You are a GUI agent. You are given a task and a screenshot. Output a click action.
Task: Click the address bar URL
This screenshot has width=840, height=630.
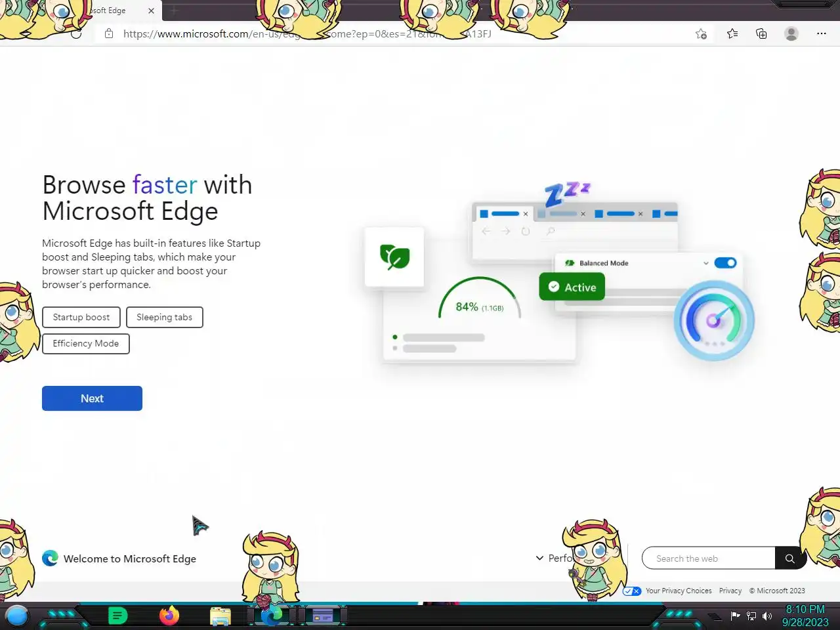coord(307,33)
